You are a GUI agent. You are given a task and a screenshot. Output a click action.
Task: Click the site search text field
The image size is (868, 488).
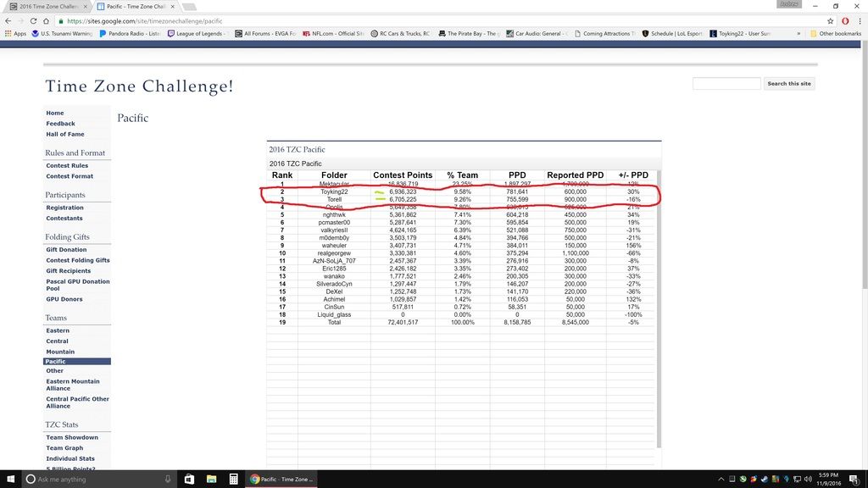point(726,84)
